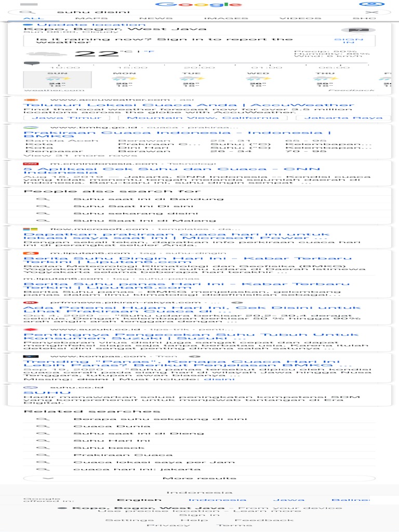Viewport: 399px width, 532px height.
Task: Open 'Telusuri Lokasi Cuaca Anda | AccuWeather' result
Action: pos(189,105)
